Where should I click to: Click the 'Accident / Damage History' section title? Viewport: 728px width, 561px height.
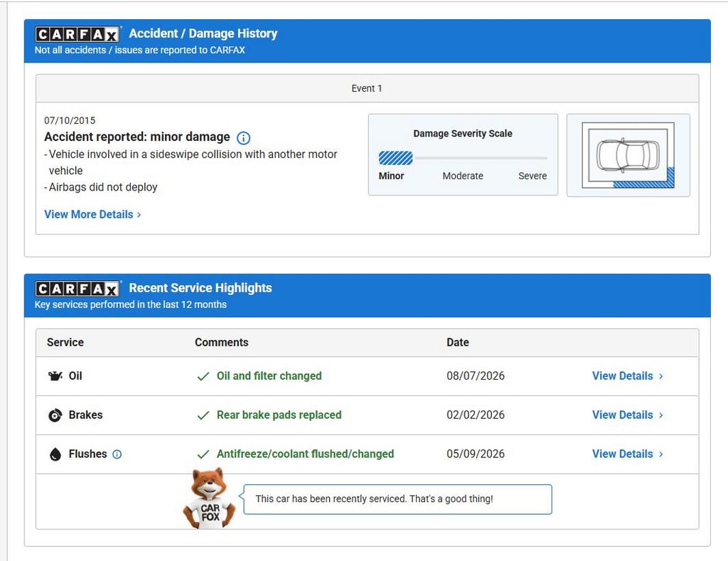(x=203, y=33)
